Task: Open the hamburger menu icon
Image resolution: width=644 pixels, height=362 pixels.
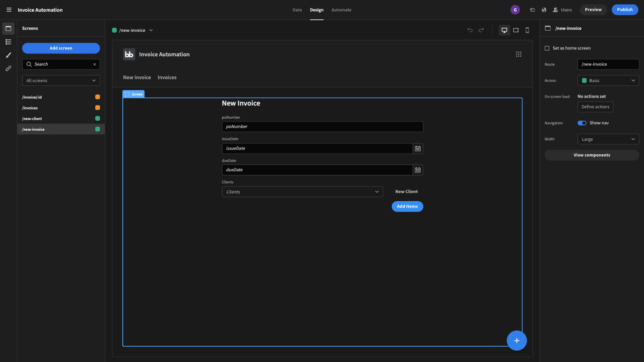Action: pyautogui.click(x=9, y=10)
